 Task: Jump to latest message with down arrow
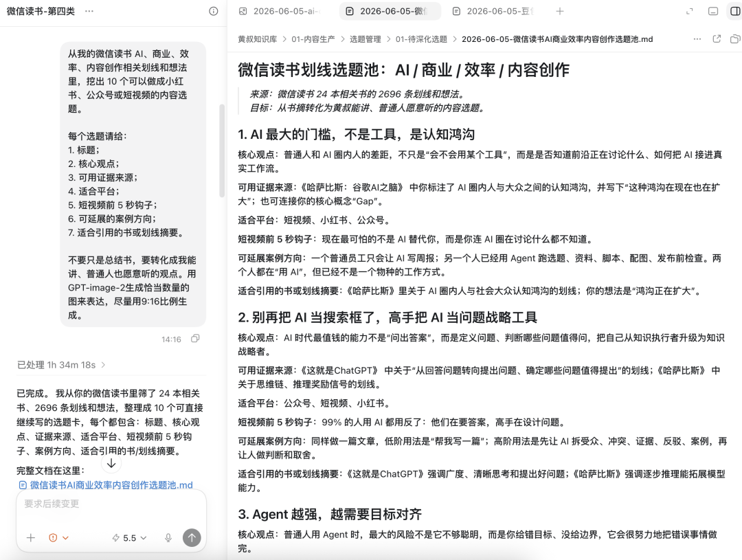[111, 463]
